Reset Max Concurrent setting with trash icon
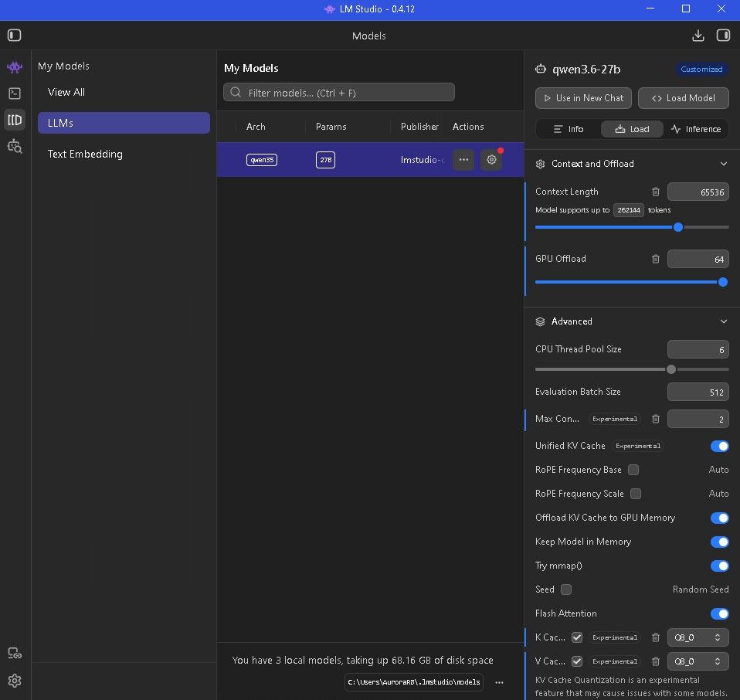The height and width of the screenshot is (700, 740). 656,419
